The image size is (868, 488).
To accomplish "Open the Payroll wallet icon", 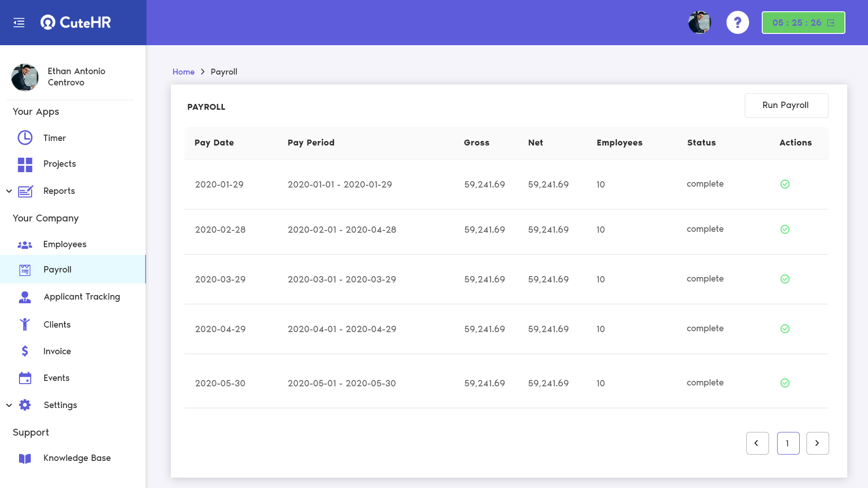I will tap(25, 270).
